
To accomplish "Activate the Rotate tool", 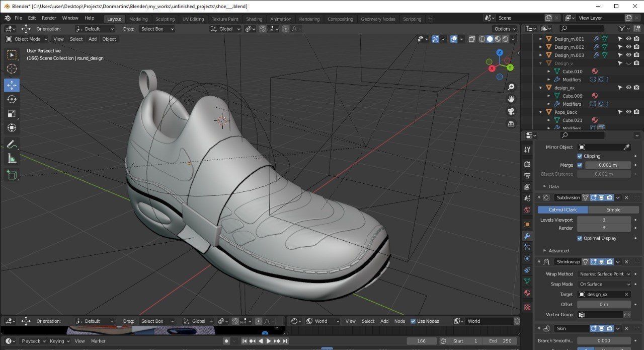I will pyautogui.click(x=12, y=99).
